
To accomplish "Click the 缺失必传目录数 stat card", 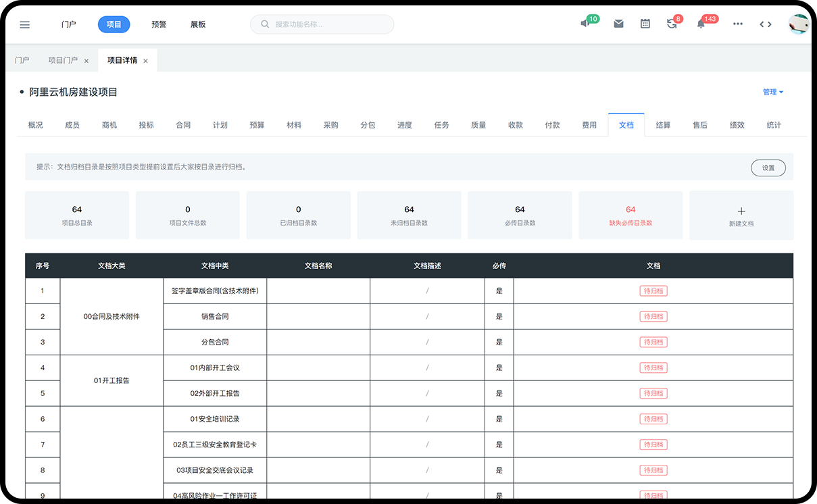I will click(630, 216).
